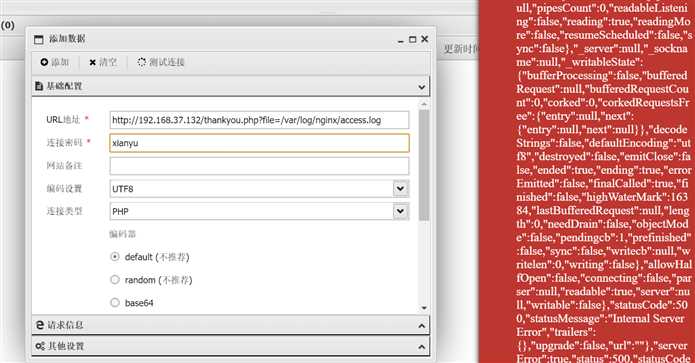Close the add-data dialog

425,39
